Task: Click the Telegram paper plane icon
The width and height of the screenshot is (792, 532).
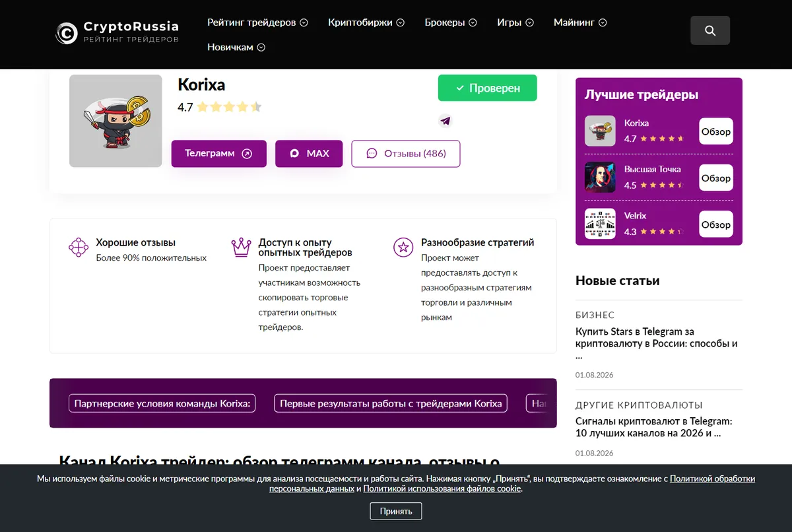Action: (x=445, y=121)
